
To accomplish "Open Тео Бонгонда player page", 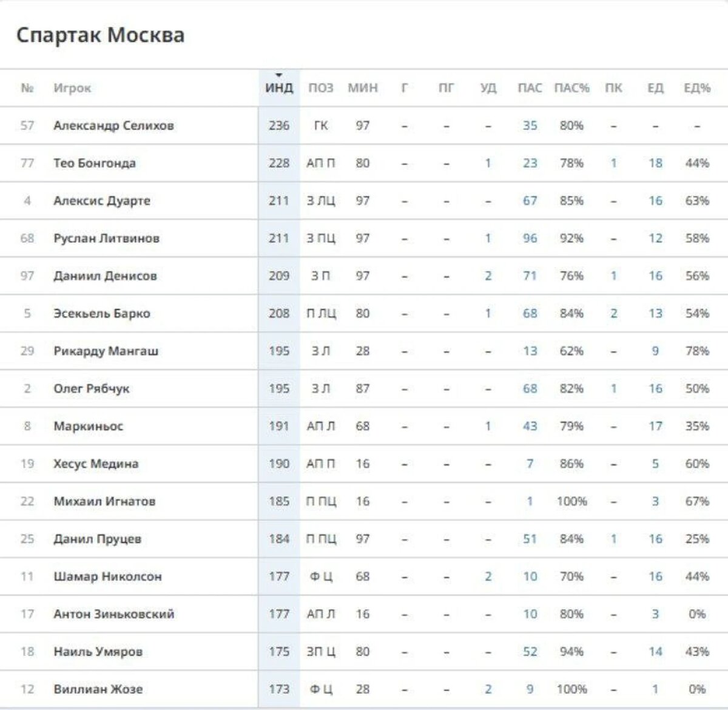I will click(95, 163).
